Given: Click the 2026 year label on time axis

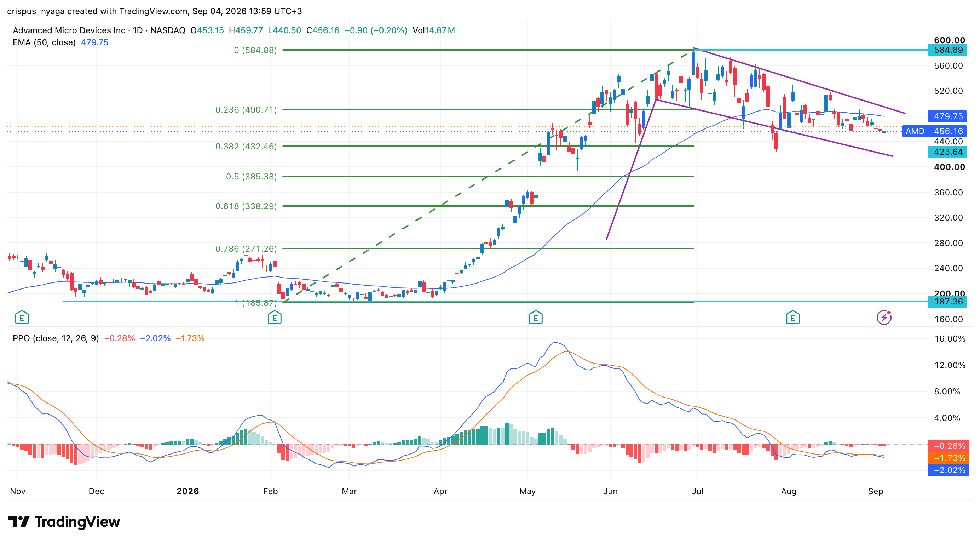Looking at the screenshot, I should [188, 491].
